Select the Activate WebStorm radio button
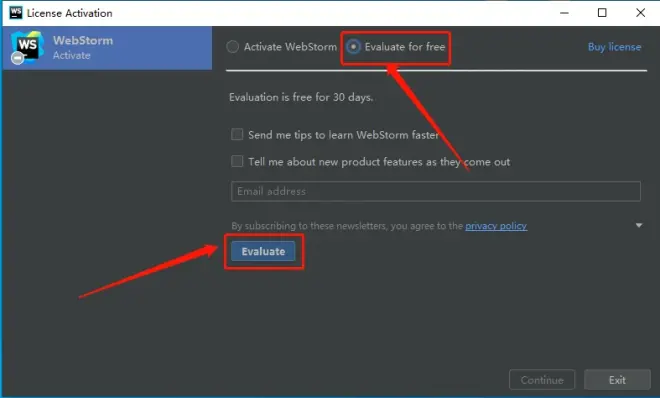The width and height of the screenshot is (660, 398). pos(233,47)
